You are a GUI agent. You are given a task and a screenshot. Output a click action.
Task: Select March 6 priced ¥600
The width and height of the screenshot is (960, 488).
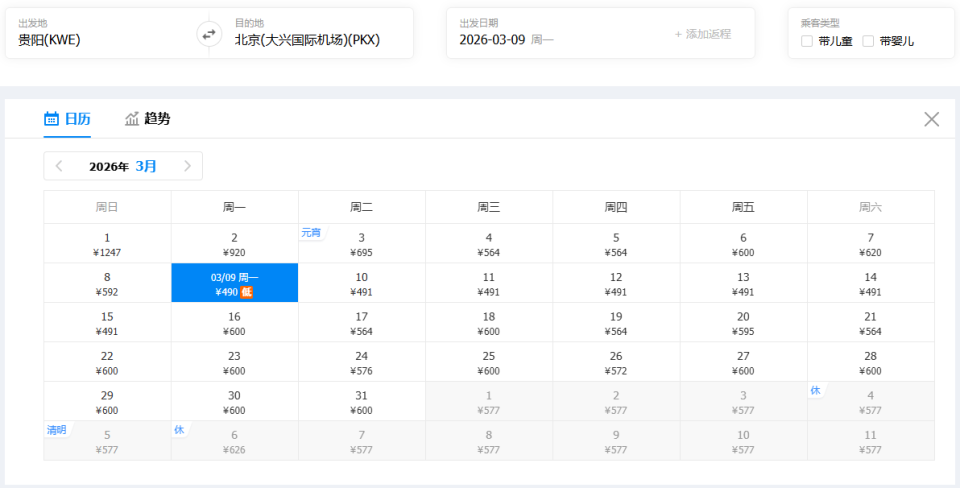(744, 244)
